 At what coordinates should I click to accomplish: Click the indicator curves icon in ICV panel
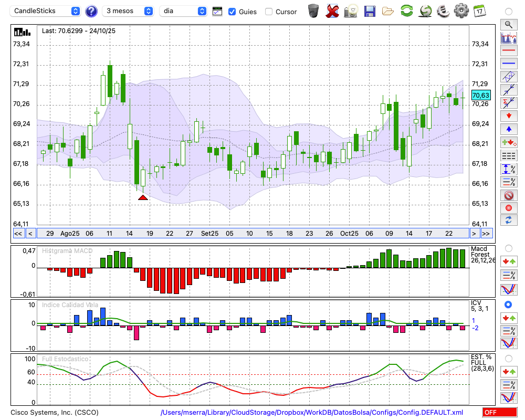click(509, 343)
